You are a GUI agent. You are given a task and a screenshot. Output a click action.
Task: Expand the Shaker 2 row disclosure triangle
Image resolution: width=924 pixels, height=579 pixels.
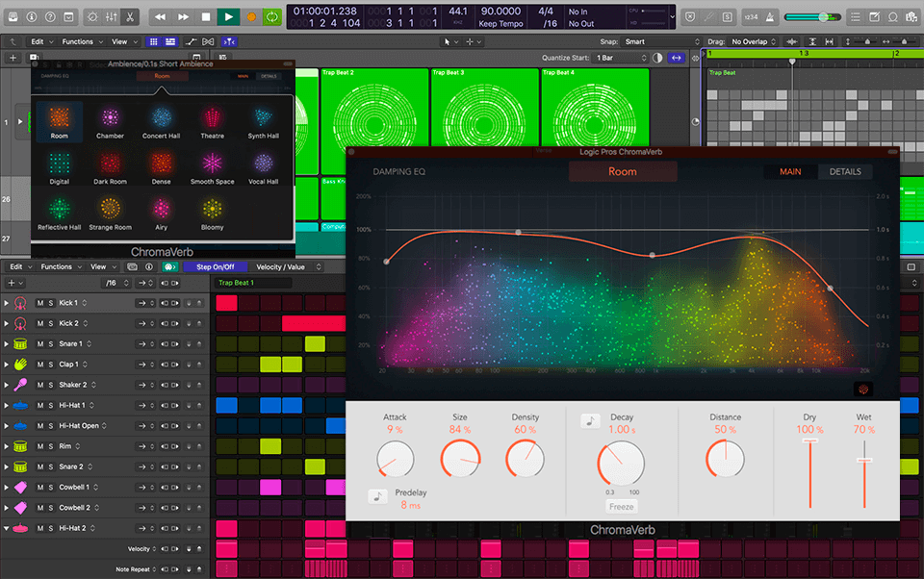click(x=7, y=385)
